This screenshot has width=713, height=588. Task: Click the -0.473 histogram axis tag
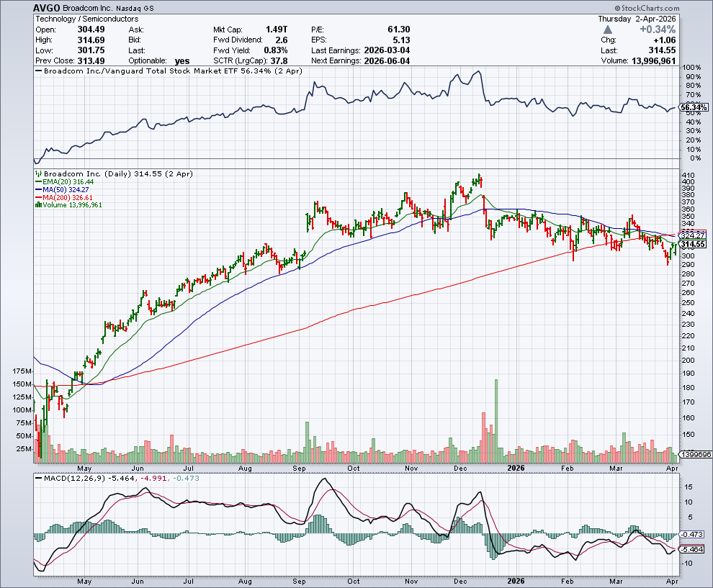point(693,535)
